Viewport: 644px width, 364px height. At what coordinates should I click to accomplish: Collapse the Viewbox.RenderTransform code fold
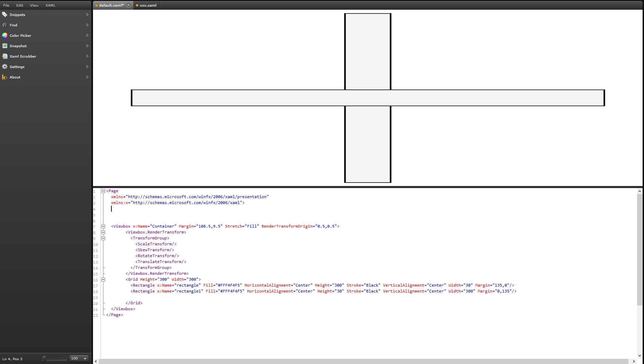(103, 232)
